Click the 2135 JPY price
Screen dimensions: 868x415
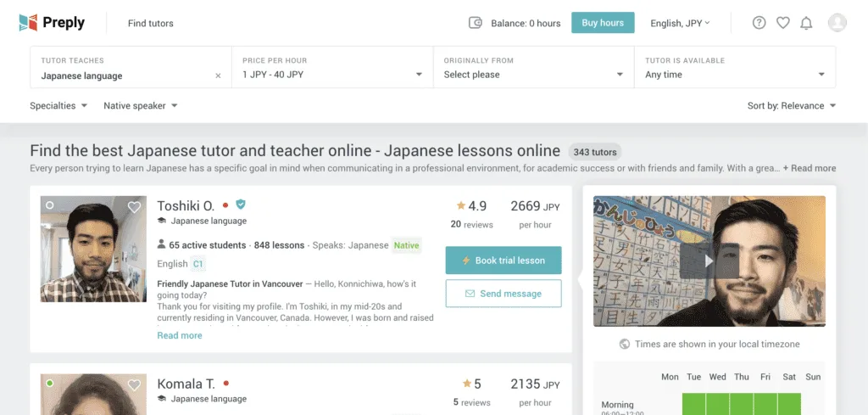tap(536, 384)
